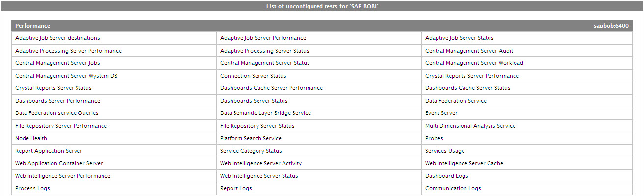Open Data Semantic Layer Bridge Service

(265, 113)
